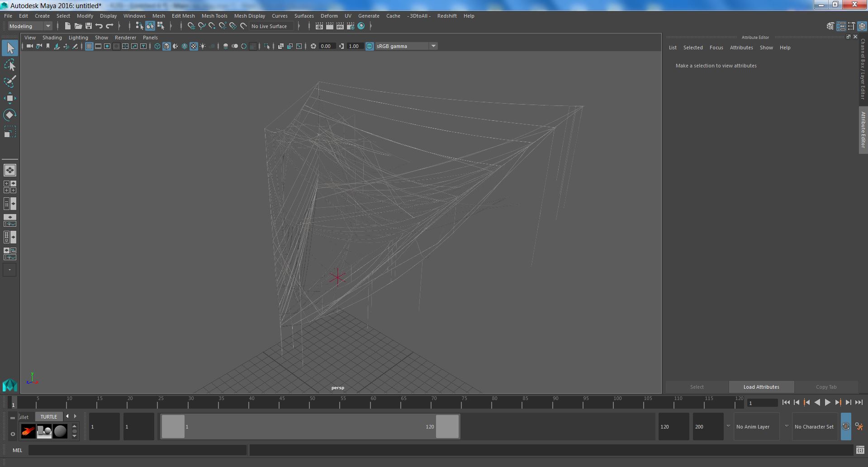Switch to the single perspective view layout

click(9, 170)
